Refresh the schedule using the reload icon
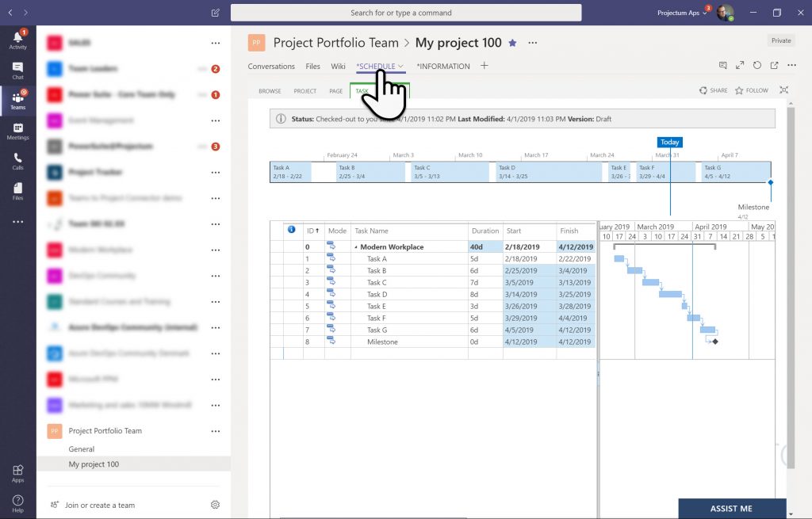 757,67
